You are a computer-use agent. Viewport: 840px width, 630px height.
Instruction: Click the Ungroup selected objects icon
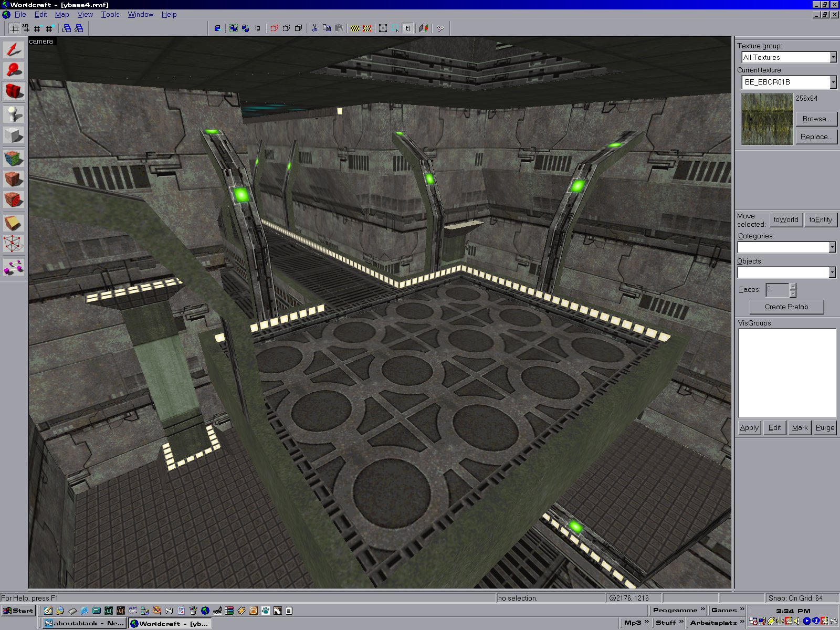[245, 28]
